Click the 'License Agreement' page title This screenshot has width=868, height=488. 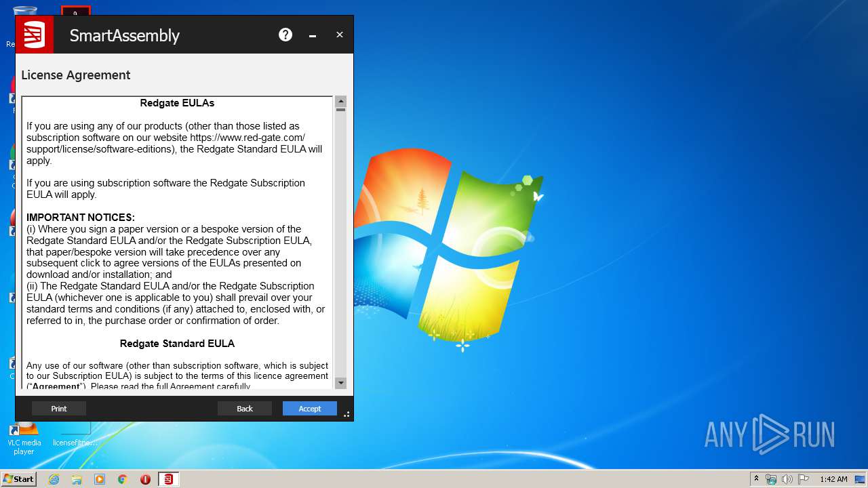click(76, 75)
